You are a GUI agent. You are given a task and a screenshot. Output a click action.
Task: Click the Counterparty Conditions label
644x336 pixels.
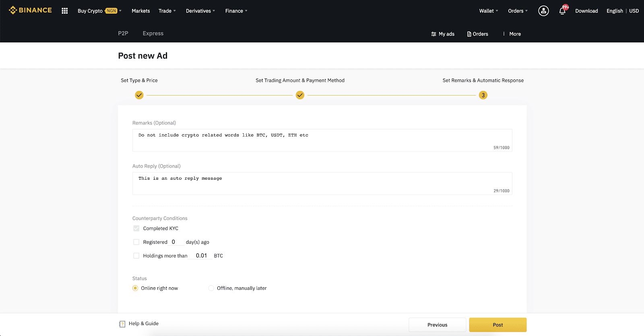pos(160,218)
